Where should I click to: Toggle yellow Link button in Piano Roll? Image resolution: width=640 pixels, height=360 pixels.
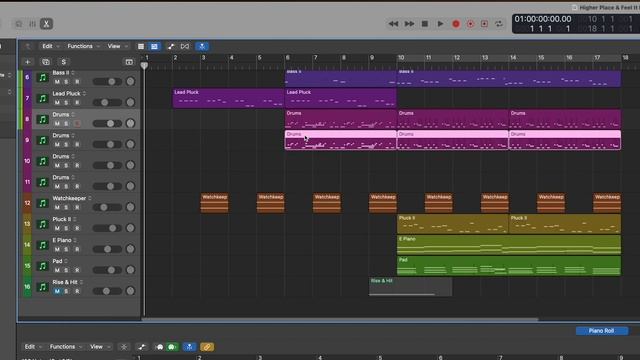207,347
